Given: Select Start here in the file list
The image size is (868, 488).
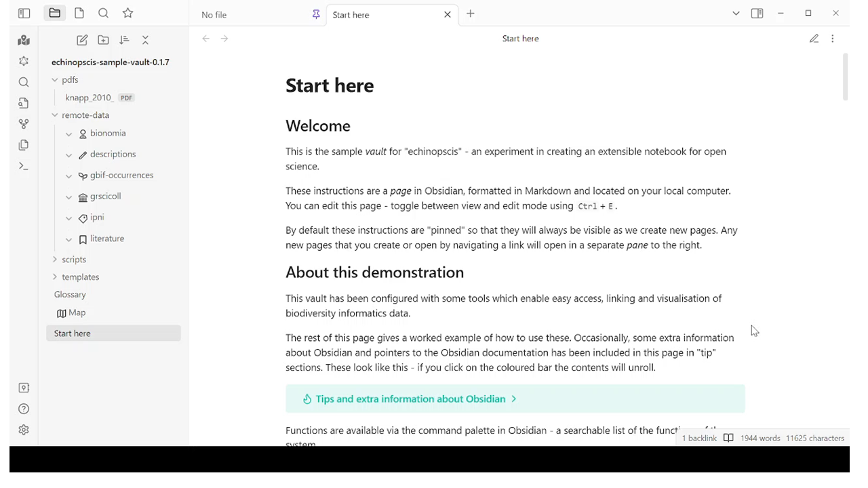Looking at the screenshot, I should [113, 333].
